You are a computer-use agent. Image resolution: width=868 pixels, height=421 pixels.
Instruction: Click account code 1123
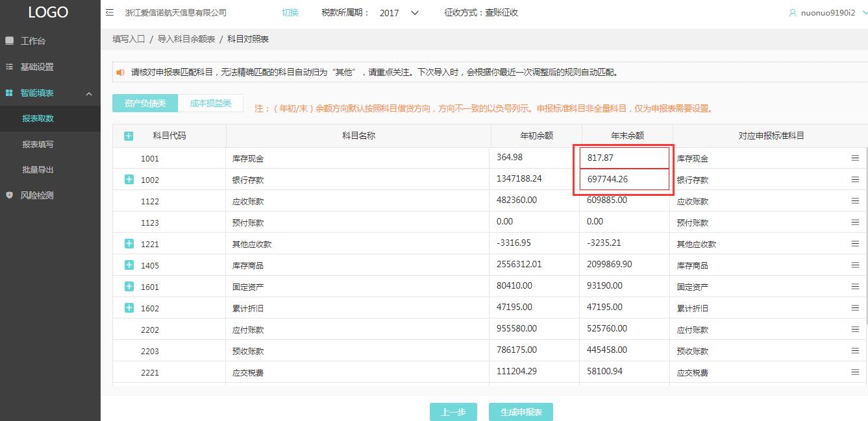(x=150, y=223)
